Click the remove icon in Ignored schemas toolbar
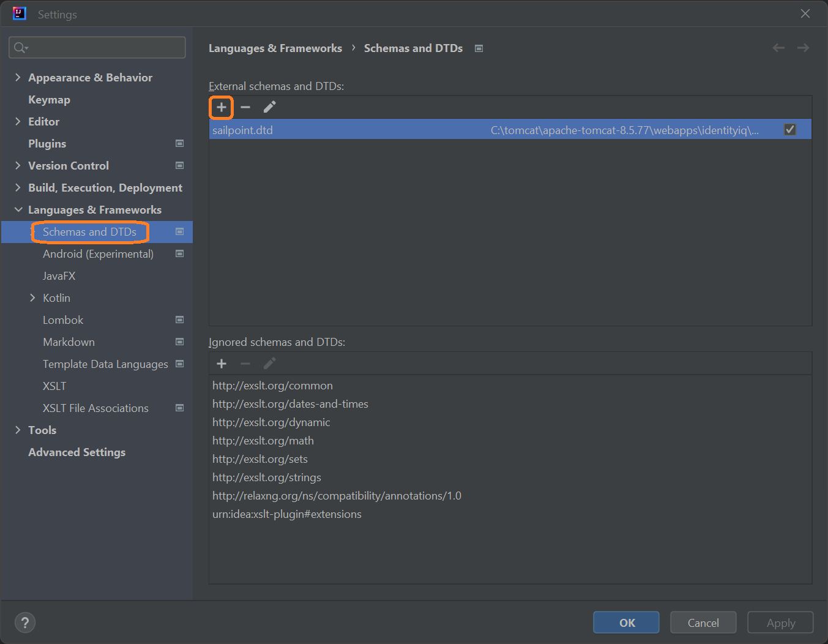 [x=245, y=364]
